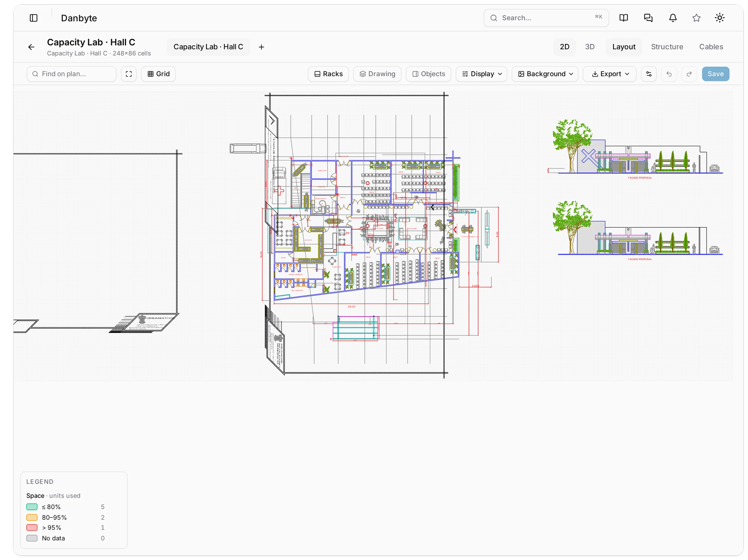Toggle the sidebar panel icon
The width and height of the screenshot is (748, 560).
tap(33, 18)
